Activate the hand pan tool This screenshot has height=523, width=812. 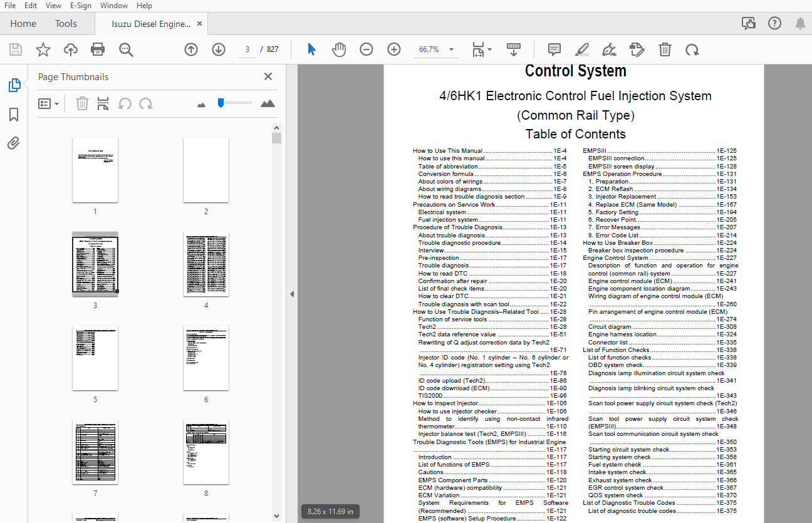pyautogui.click(x=339, y=49)
